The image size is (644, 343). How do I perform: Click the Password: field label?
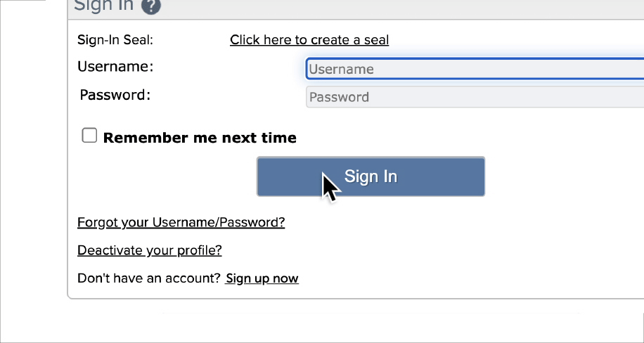(x=115, y=95)
